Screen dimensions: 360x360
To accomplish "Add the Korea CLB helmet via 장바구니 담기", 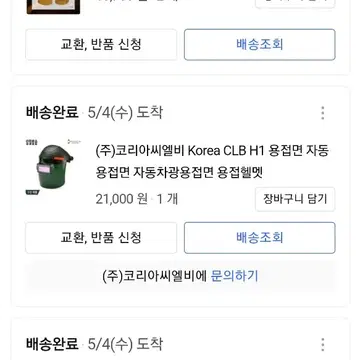I will pos(295,199).
